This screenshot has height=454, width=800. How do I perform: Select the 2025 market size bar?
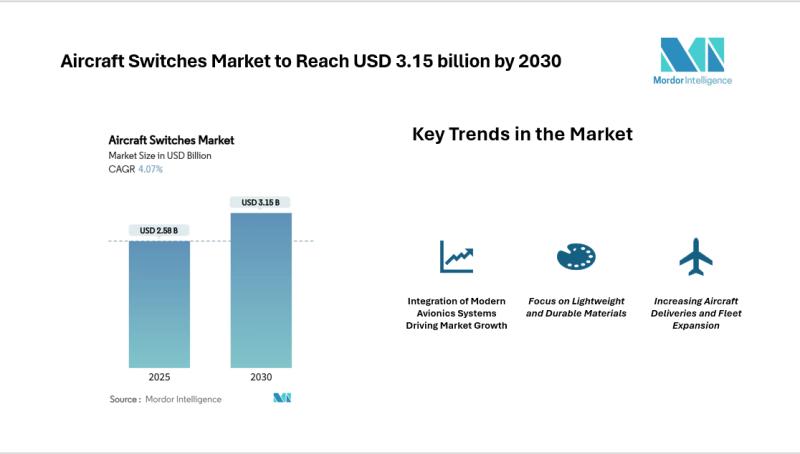(x=159, y=303)
